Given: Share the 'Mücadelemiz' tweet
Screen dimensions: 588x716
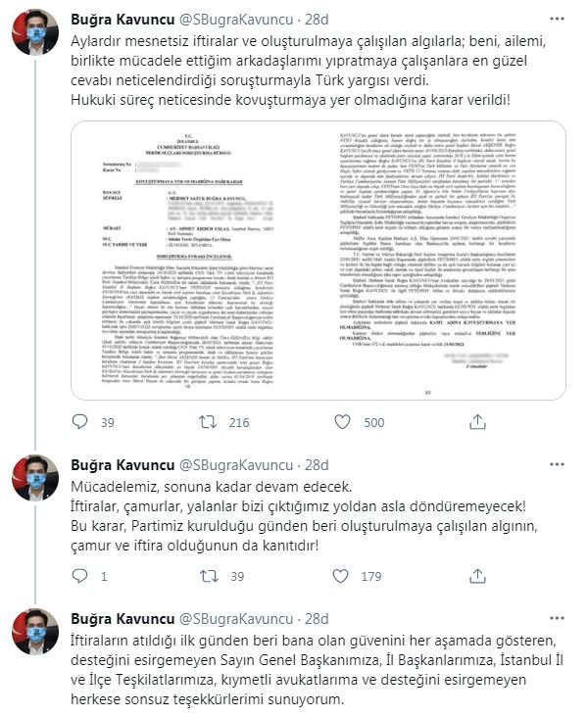Looking at the screenshot, I should point(477,576).
